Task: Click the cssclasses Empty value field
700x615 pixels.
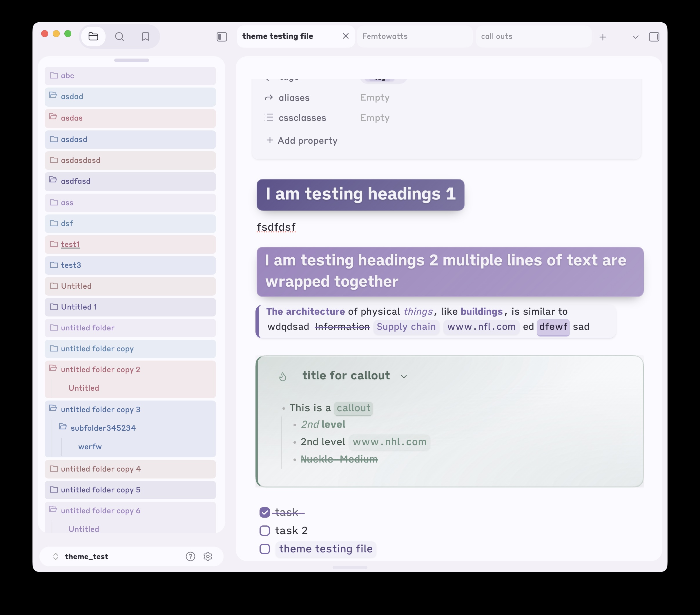Action: (375, 118)
